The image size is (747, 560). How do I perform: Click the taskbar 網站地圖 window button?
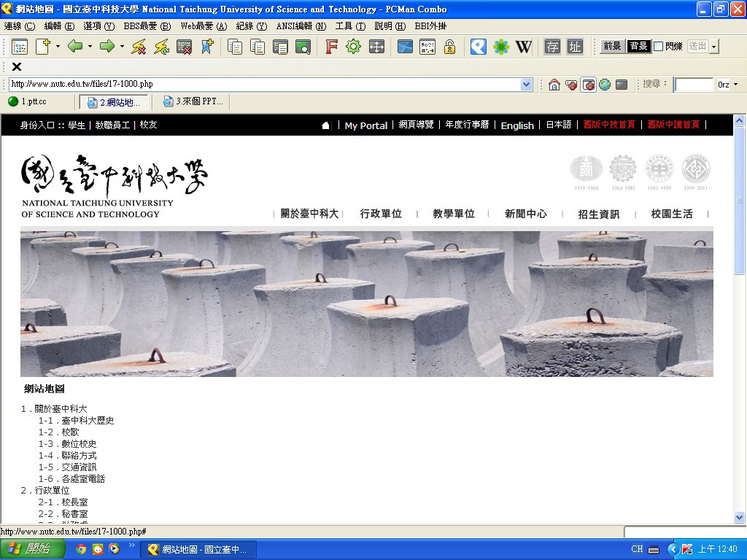pyautogui.click(x=198, y=550)
